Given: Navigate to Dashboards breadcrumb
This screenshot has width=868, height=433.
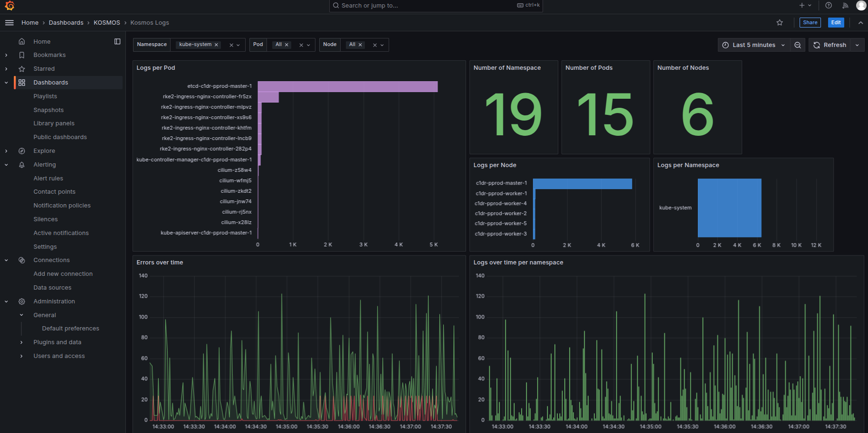Looking at the screenshot, I should pos(66,22).
